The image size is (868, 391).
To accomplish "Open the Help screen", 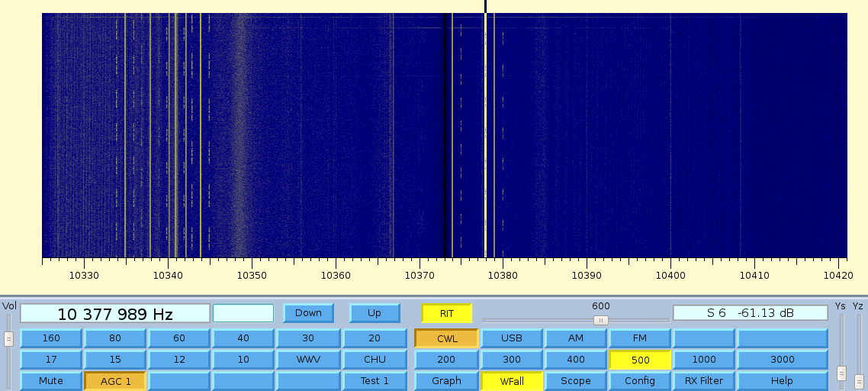I will 783,381.
